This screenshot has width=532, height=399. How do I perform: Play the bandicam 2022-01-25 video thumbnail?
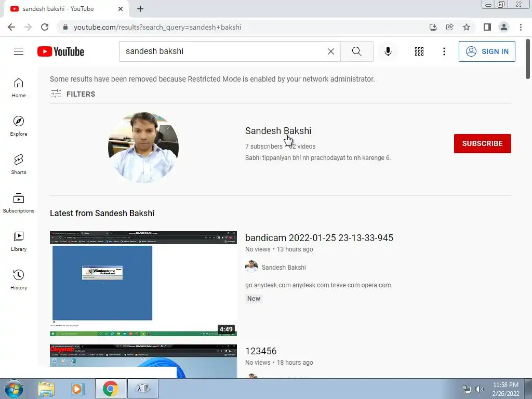coord(143,284)
